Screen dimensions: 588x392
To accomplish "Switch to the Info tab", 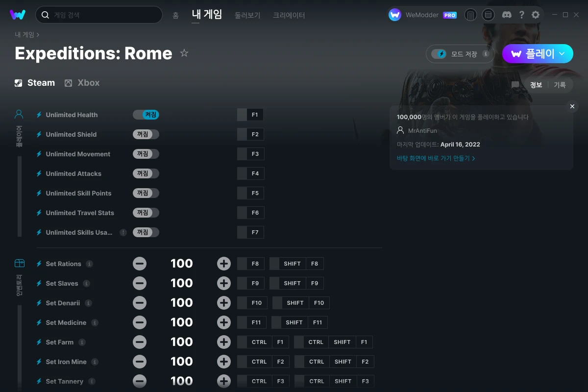I will point(536,85).
